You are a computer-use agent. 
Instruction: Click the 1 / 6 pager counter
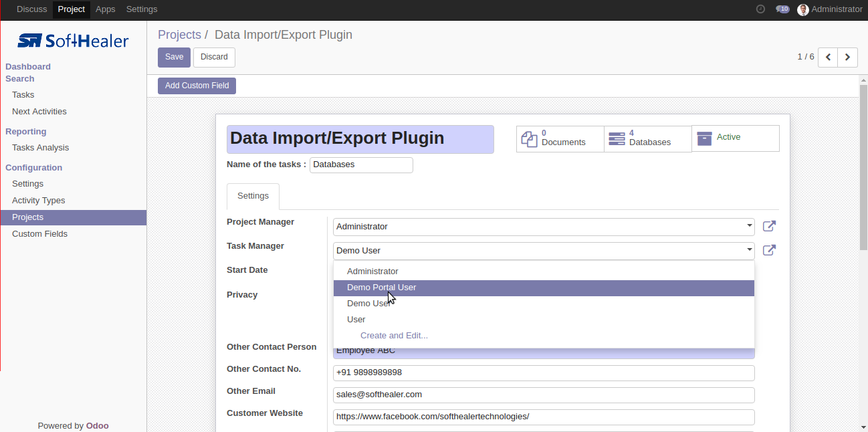tap(806, 57)
